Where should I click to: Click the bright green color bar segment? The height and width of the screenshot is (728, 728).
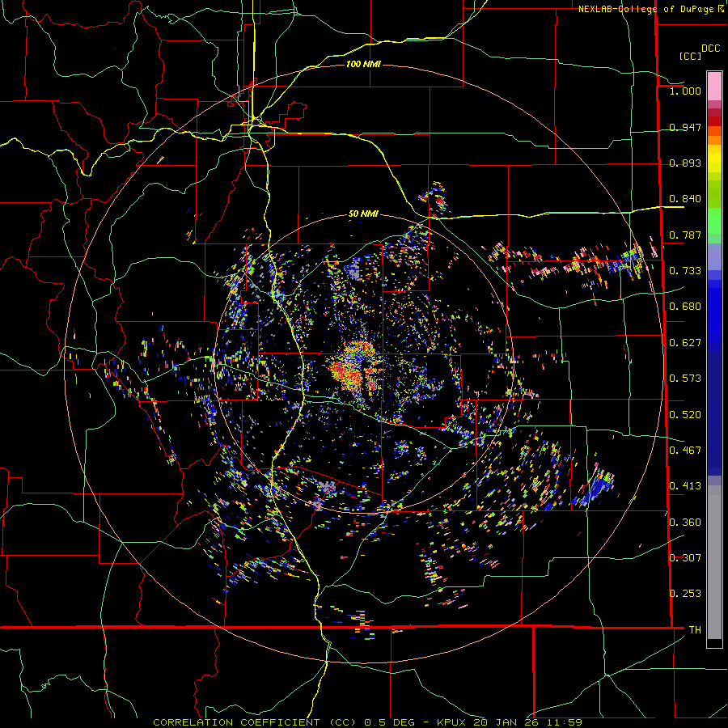tap(714, 221)
